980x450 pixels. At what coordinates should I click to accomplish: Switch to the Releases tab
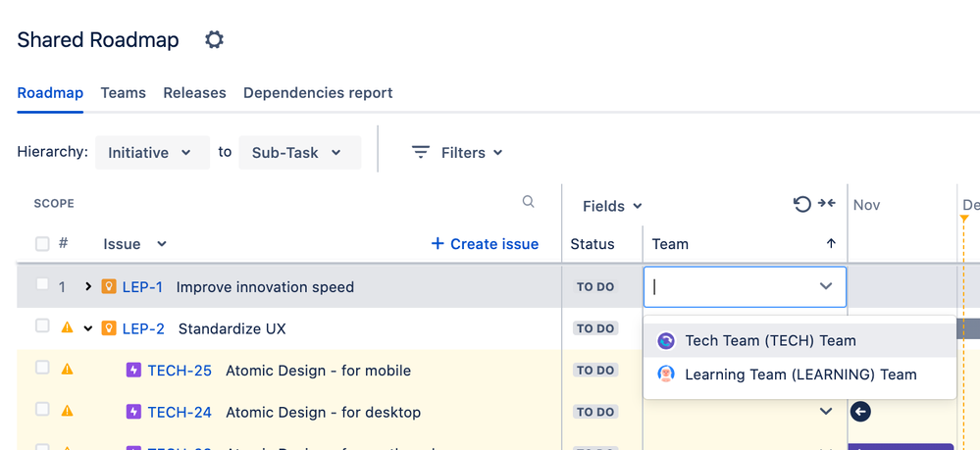(194, 93)
